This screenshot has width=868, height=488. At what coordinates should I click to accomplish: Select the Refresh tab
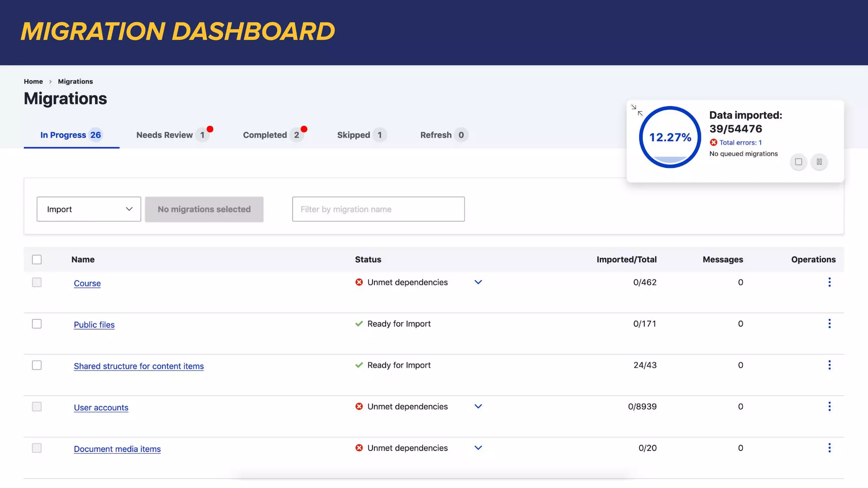[444, 135]
